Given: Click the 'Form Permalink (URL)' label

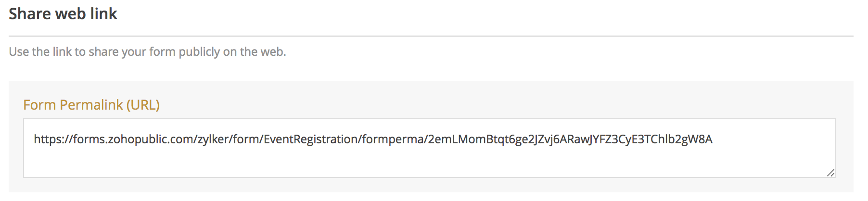Looking at the screenshot, I should [91, 105].
